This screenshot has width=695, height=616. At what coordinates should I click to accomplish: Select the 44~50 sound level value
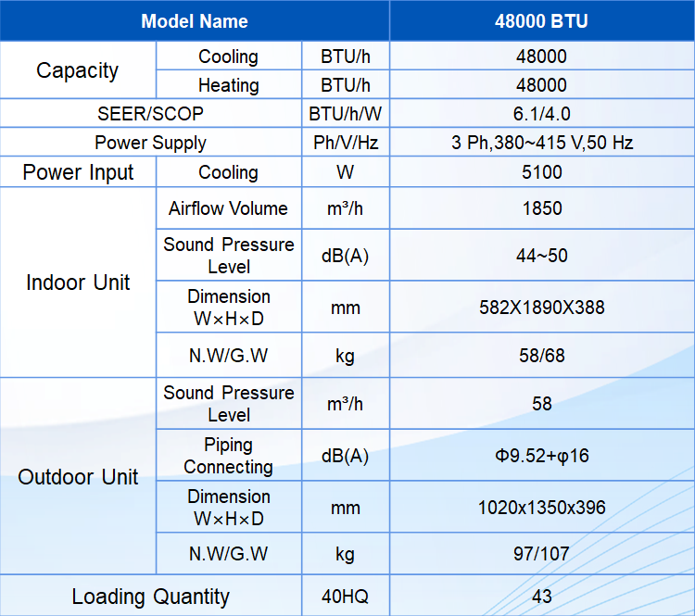541,256
